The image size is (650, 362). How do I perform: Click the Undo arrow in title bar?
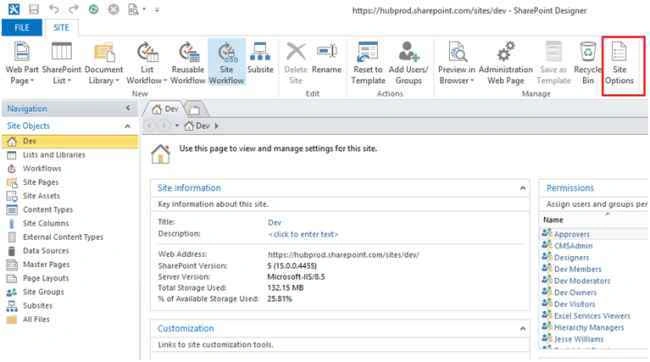[54, 9]
